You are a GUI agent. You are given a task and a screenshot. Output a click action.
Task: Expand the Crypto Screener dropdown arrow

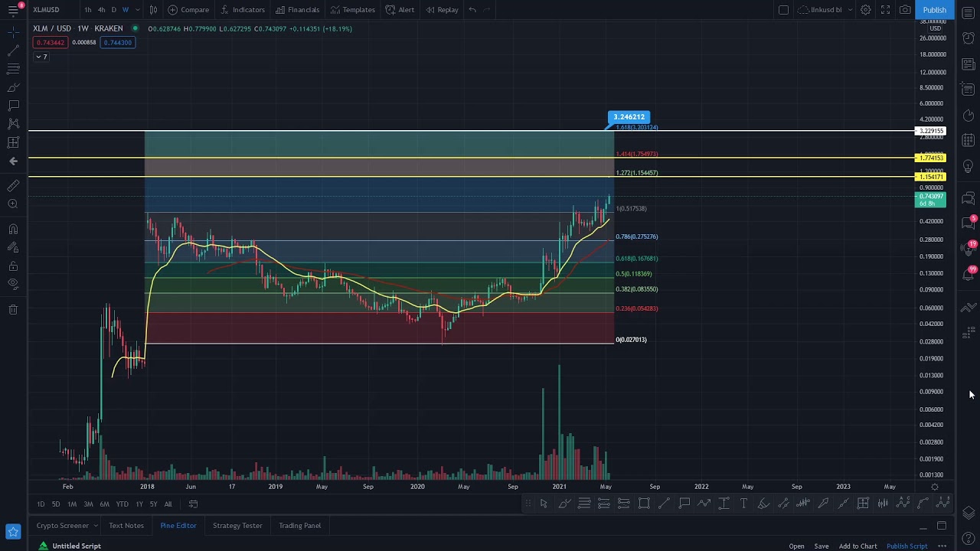click(96, 526)
